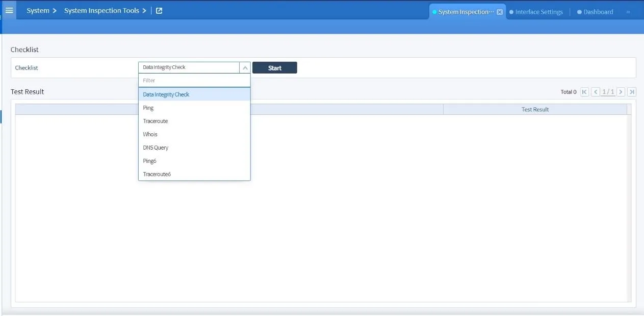This screenshot has width=644, height=316.
Task: Open the navigation menu via hamburger icon
Action: point(9,10)
